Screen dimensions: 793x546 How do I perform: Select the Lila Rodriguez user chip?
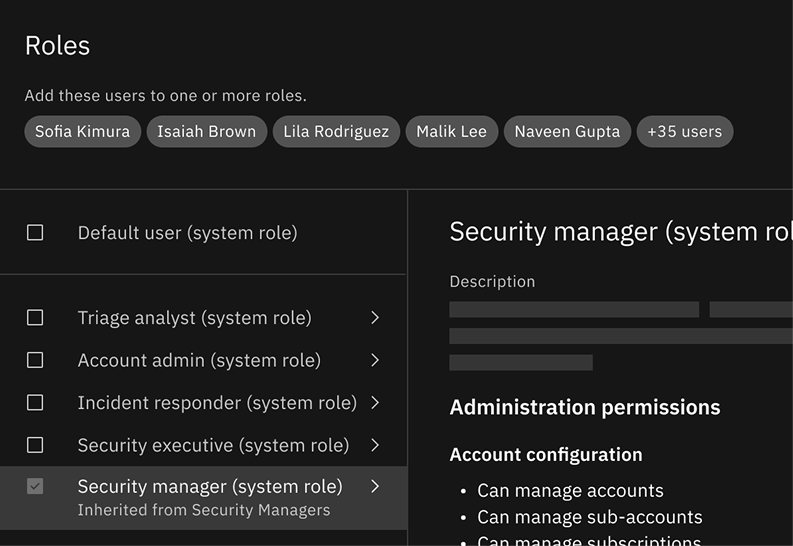[x=336, y=131]
